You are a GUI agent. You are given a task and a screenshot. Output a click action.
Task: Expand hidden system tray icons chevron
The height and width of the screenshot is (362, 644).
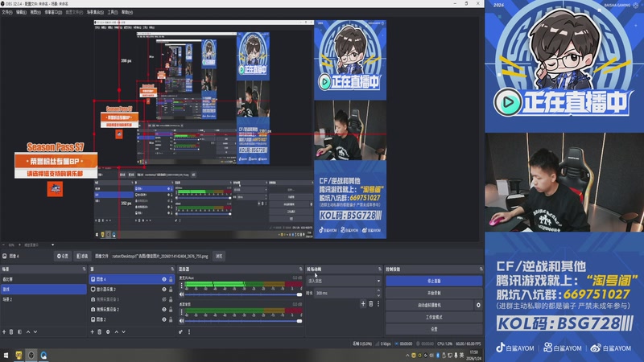tap(407, 356)
